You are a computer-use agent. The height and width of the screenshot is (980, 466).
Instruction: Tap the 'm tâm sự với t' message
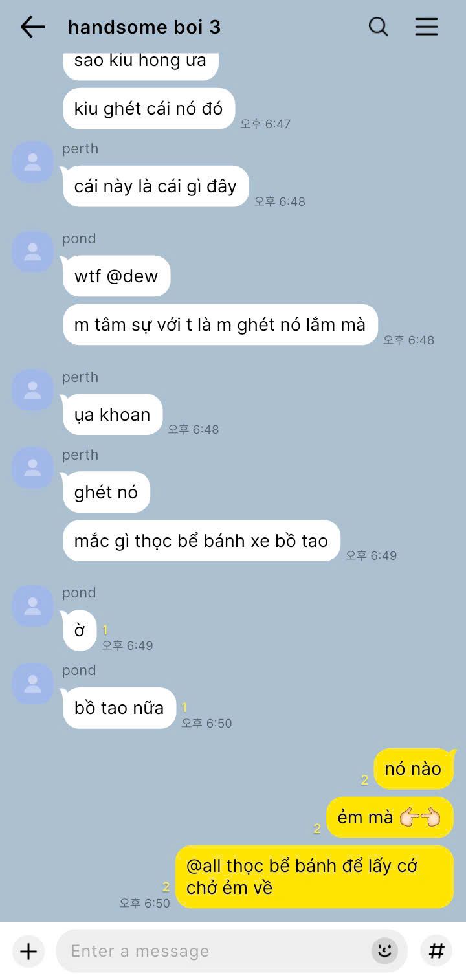point(220,324)
